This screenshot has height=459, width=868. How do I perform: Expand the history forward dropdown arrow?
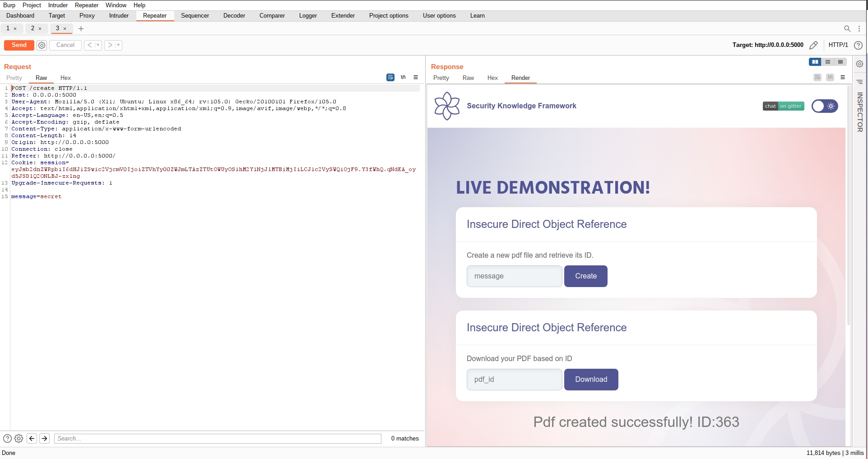click(118, 45)
